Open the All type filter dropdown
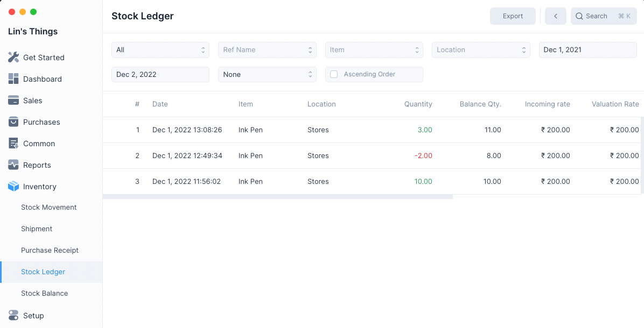 tap(160, 50)
